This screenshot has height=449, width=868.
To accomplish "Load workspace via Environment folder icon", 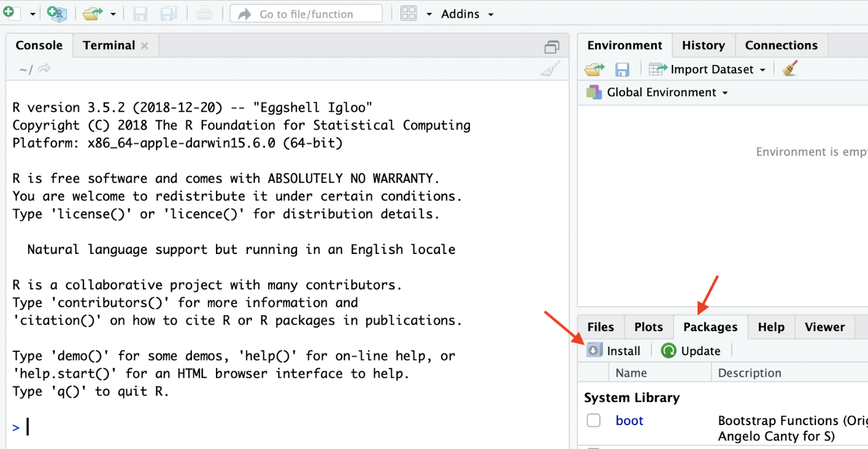I will (x=594, y=69).
